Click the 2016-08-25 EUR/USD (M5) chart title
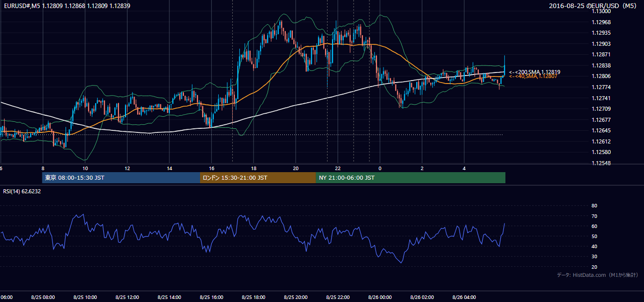644x302 pixels. 594,6
